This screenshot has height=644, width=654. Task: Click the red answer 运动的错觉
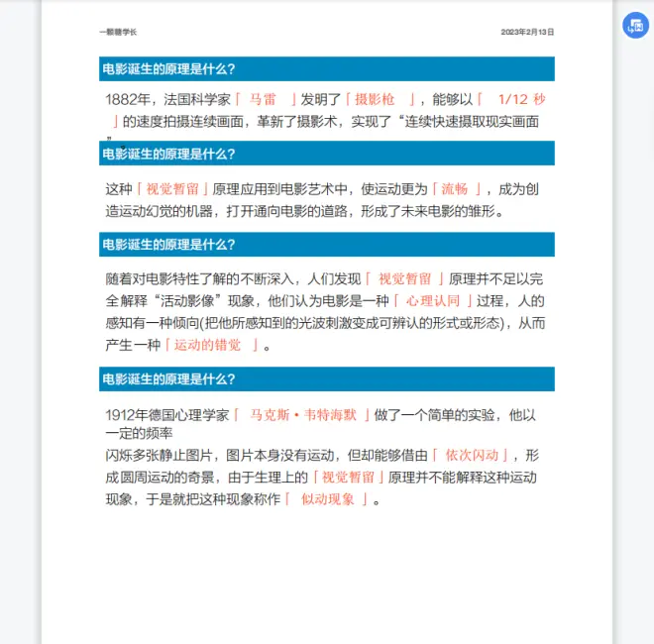coord(208,345)
